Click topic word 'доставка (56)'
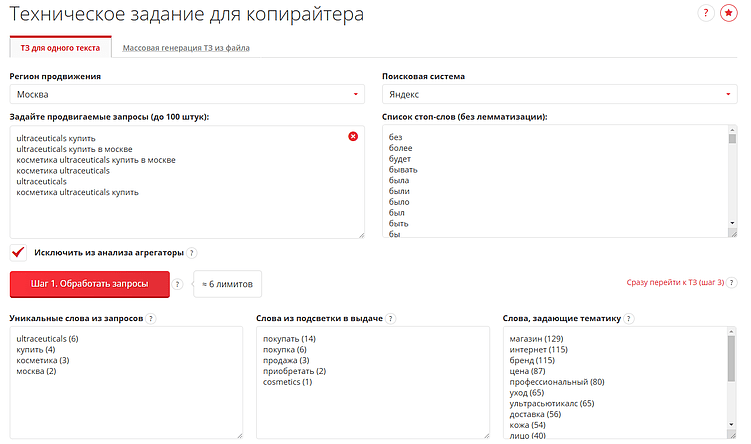Screen dimensions: 751x444 coord(535,414)
